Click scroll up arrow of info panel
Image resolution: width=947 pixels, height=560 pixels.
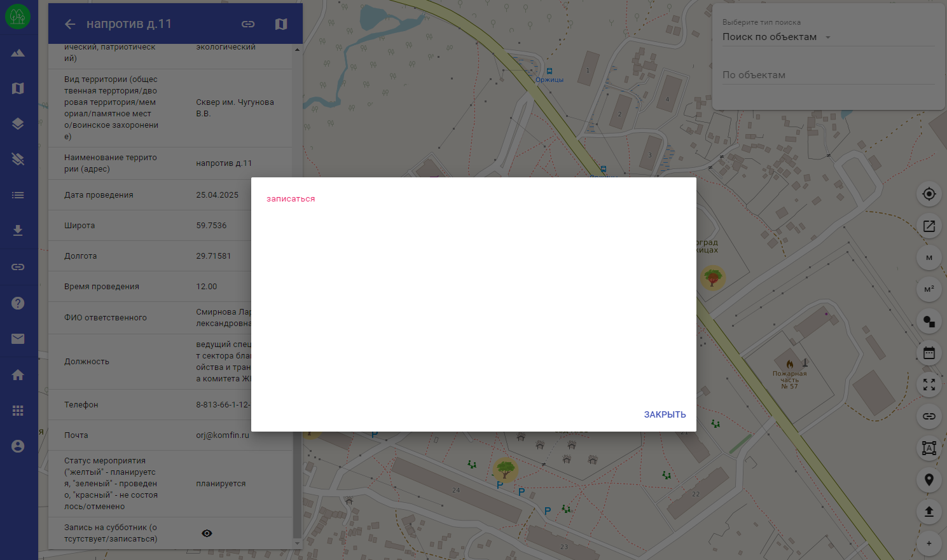click(297, 49)
